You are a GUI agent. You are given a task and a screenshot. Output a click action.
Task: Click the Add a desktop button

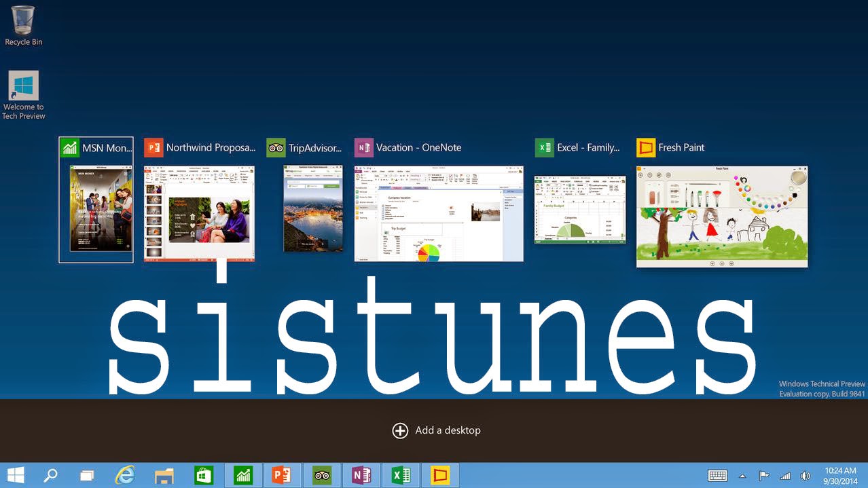(436, 430)
